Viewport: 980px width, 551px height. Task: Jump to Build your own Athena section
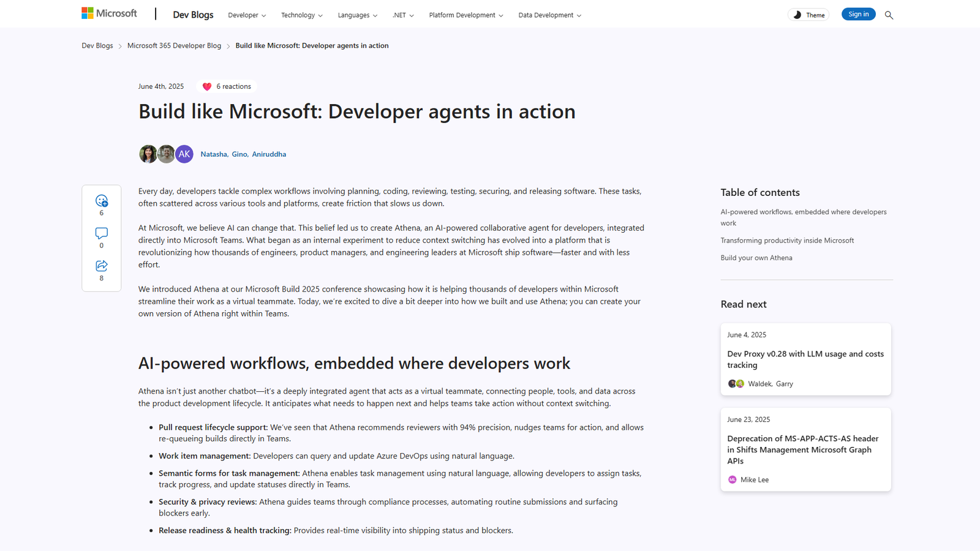tap(756, 258)
